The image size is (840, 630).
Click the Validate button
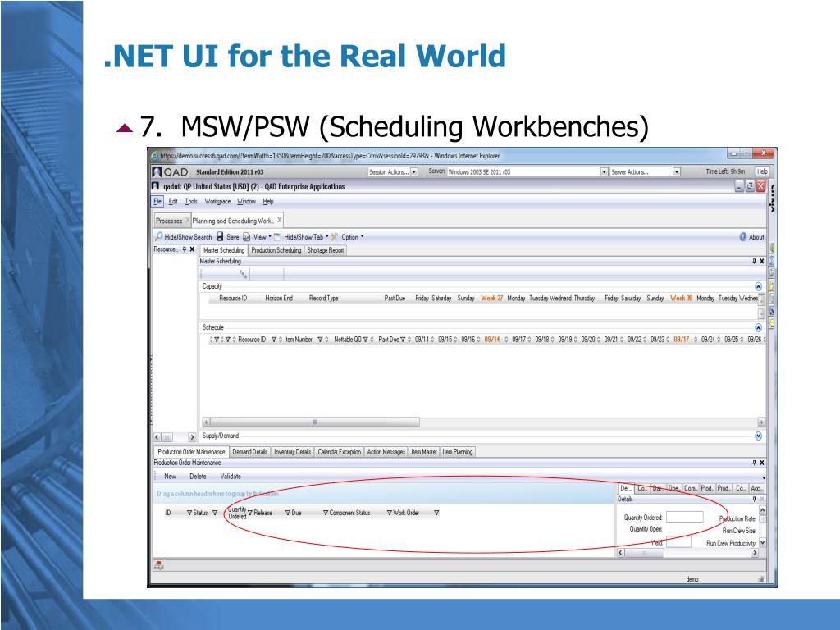(231, 477)
